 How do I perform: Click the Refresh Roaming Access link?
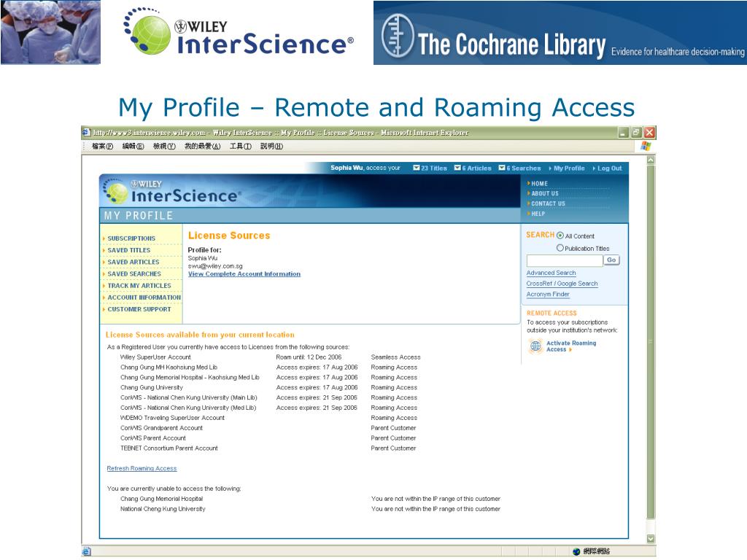click(142, 469)
